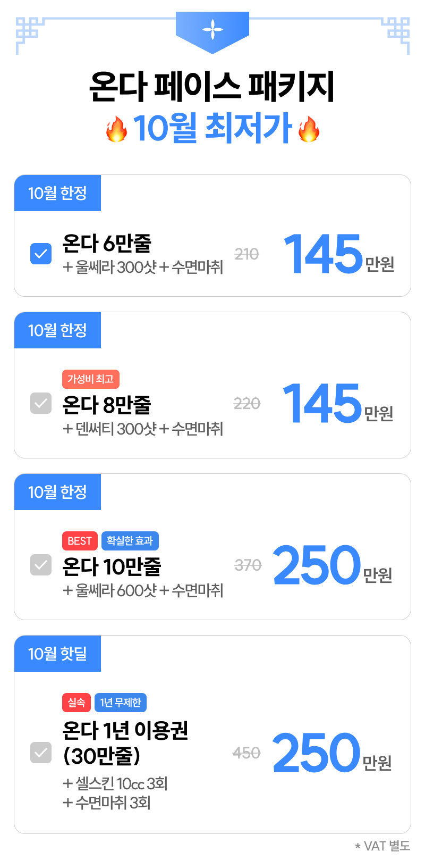Click the 온다 페이스 패키지 title

[x=212, y=86]
